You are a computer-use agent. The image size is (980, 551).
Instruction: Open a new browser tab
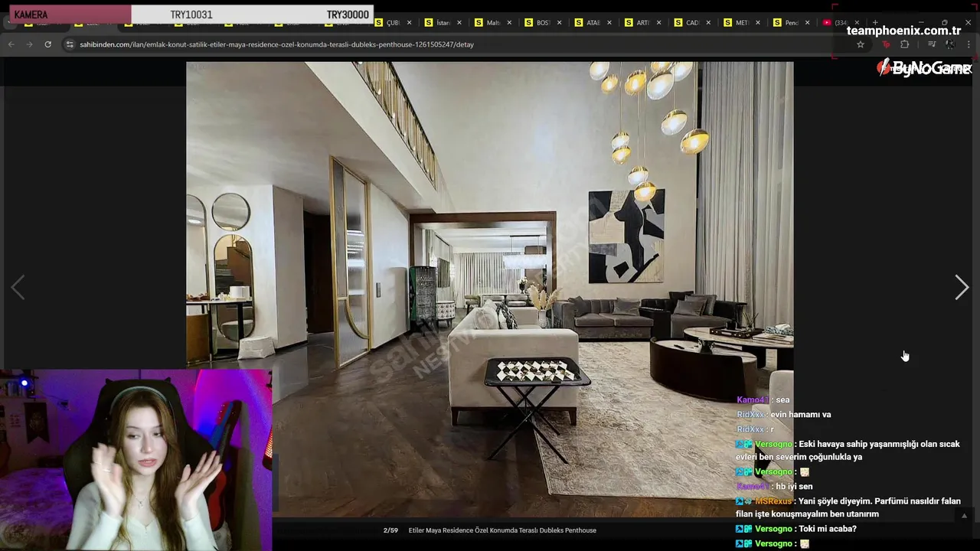pyautogui.click(x=875, y=23)
